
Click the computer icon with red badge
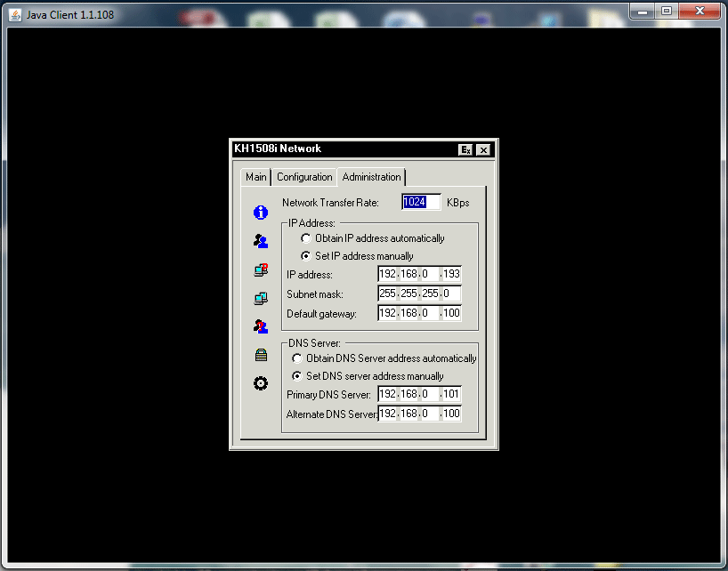[260, 269]
